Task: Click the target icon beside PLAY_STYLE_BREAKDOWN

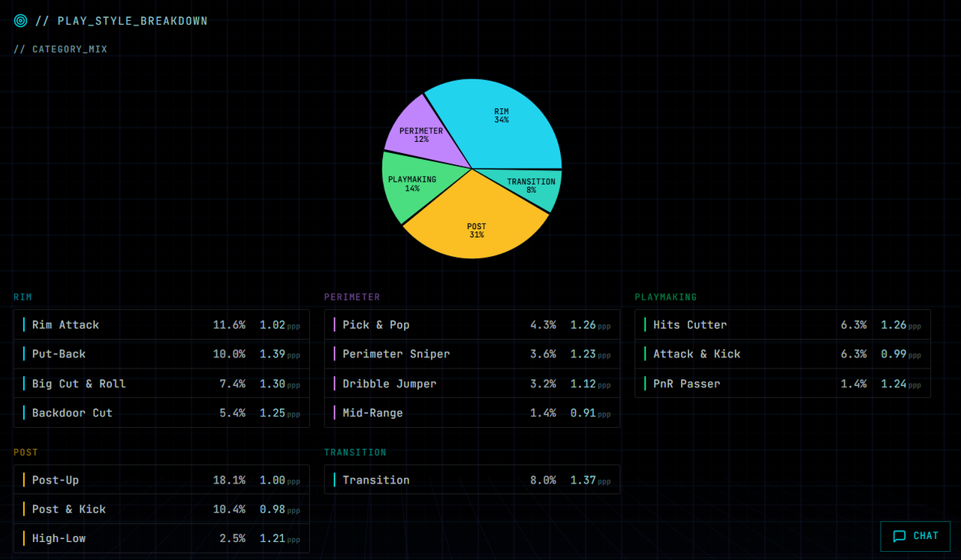Action: pos(20,21)
